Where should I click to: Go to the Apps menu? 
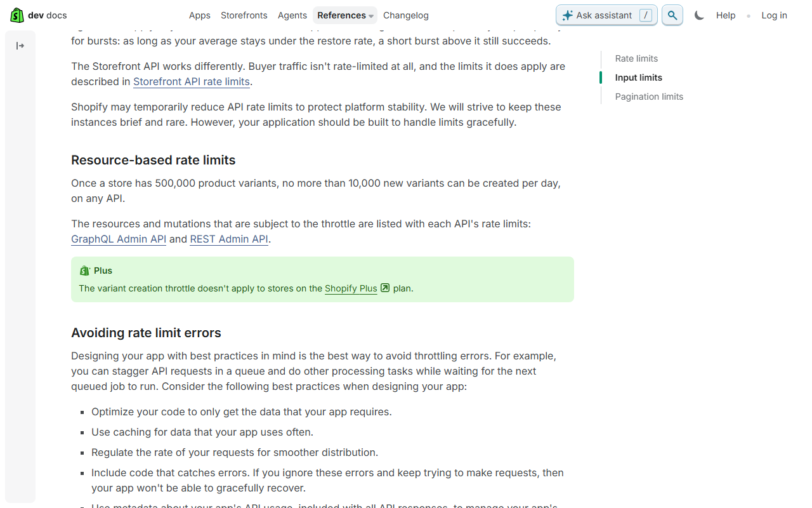pyautogui.click(x=200, y=15)
